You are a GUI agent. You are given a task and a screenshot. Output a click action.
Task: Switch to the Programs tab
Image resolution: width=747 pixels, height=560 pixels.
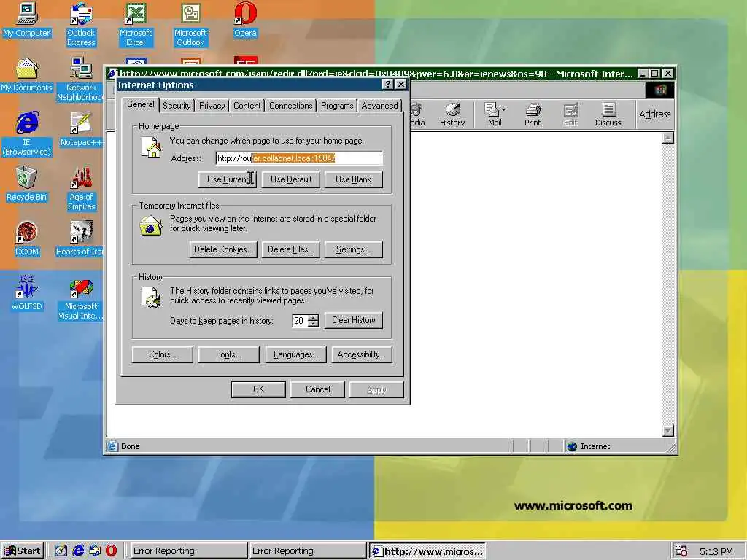(337, 106)
